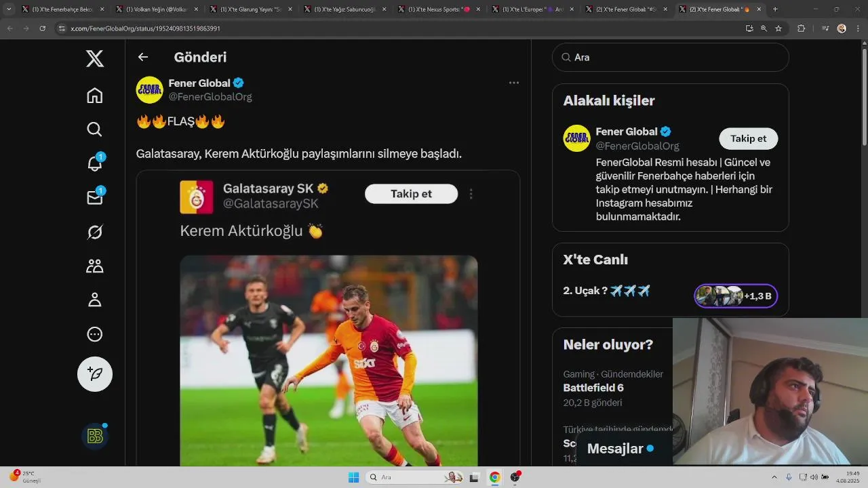Join the live space 2. Uçak ?
The width and height of the screenshot is (868, 488).
coord(606,291)
